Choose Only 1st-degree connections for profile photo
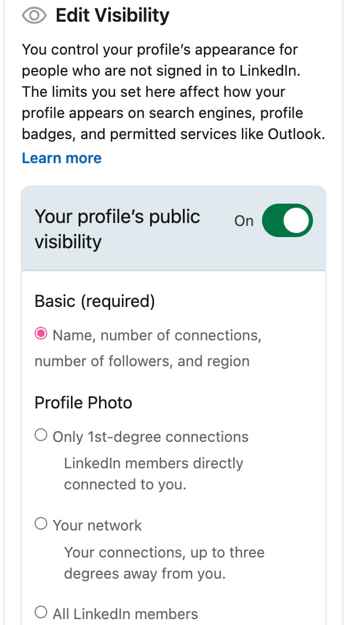The height and width of the screenshot is (625, 364). pos(41,434)
